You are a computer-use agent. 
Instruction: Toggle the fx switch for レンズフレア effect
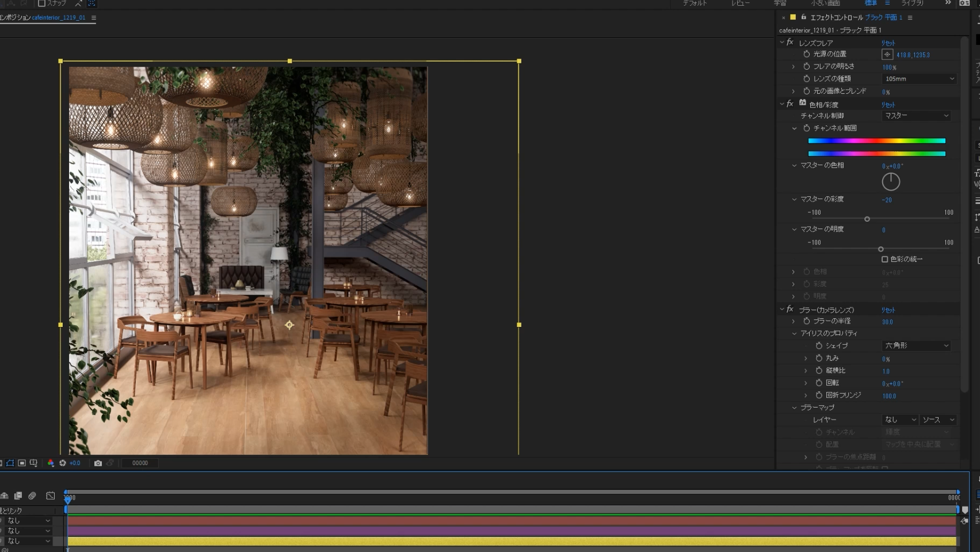(790, 43)
